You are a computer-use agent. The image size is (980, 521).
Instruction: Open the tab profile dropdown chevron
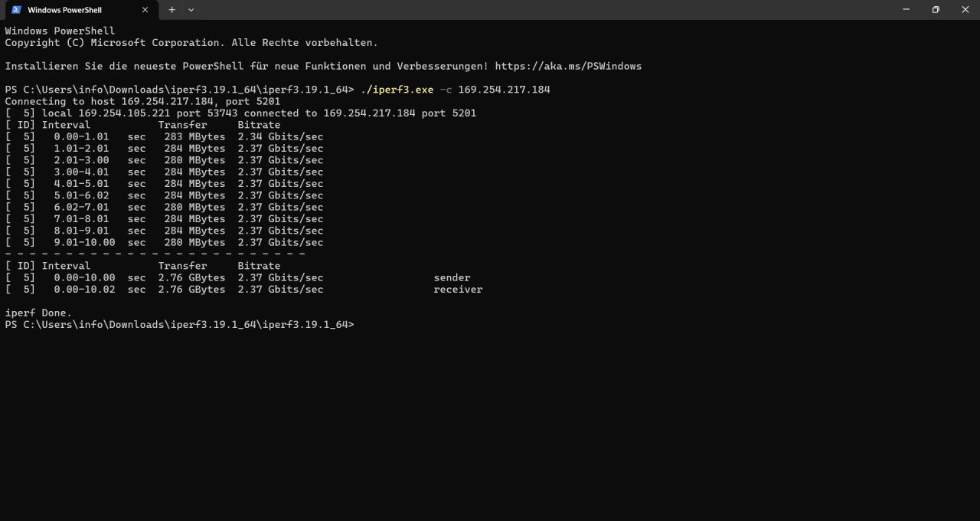coord(190,10)
